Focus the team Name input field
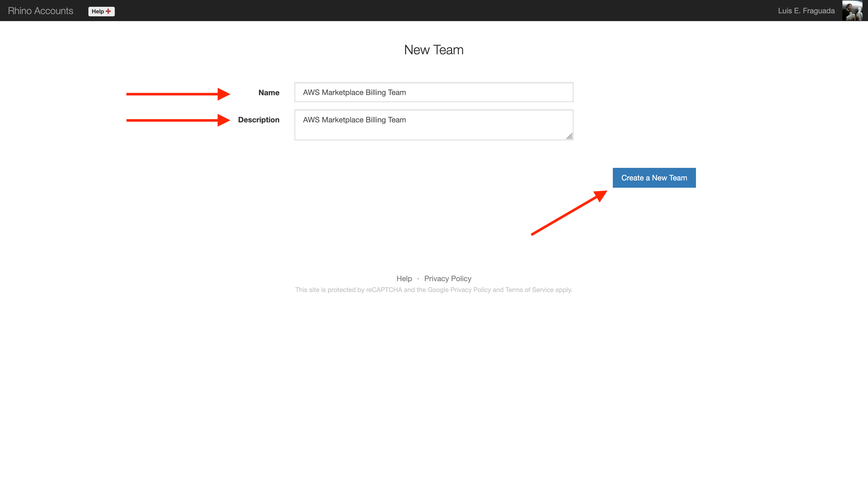This screenshot has height=488, width=868. point(434,92)
